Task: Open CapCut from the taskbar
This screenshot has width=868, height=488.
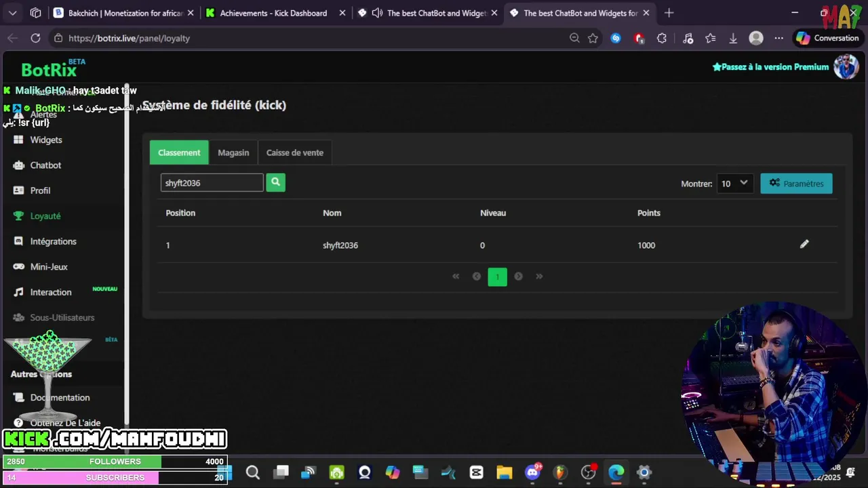Action: click(x=476, y=472)
